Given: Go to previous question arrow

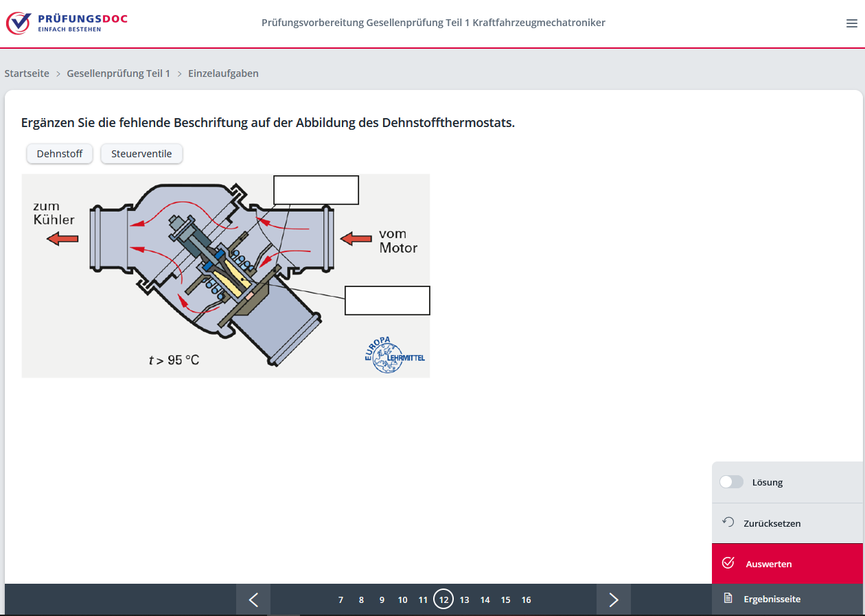Looking at the screenshot, I should (x=253, y=600).
